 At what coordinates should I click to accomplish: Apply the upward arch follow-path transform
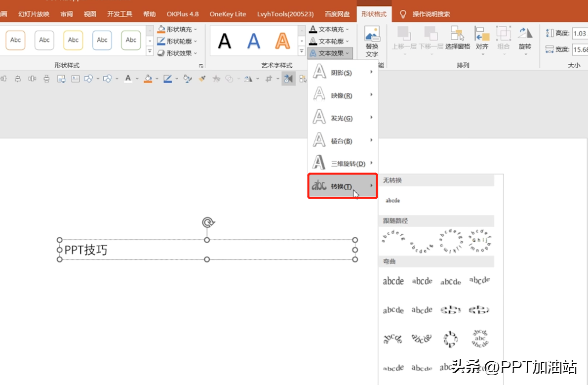[x=393, y=237]
